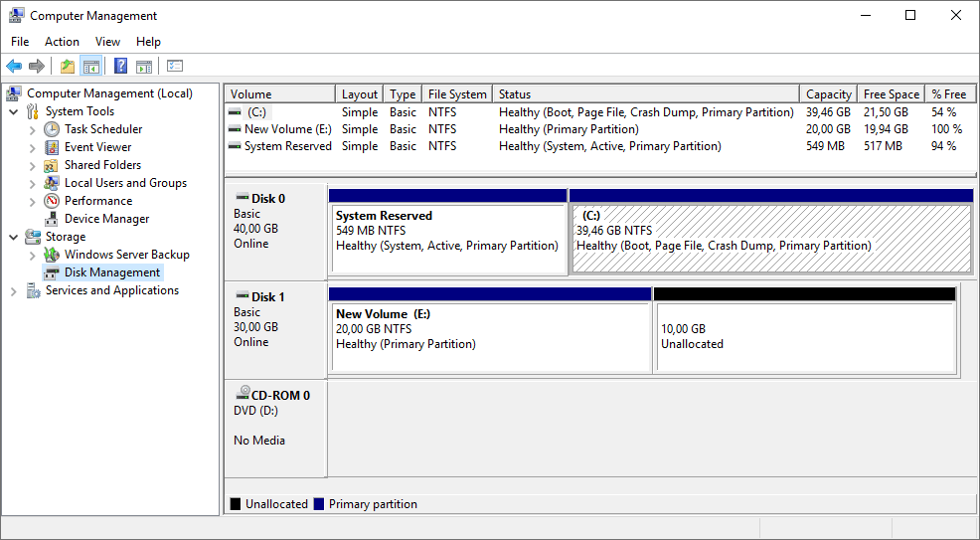Toggle Show/Hide Console Tree toolbar icon

pyautogui.click(x=91, y=66)
